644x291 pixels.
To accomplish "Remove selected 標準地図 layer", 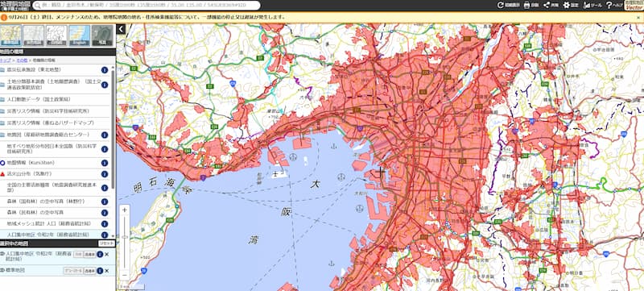I will tap(107, 271).
